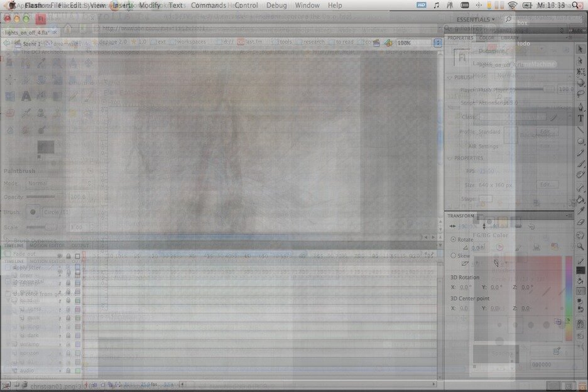This screenshot has width=588, height=392.
Task: Switch to the MOTION EDITOR tab
Action: pyautogui.click(x=47, y=246)
